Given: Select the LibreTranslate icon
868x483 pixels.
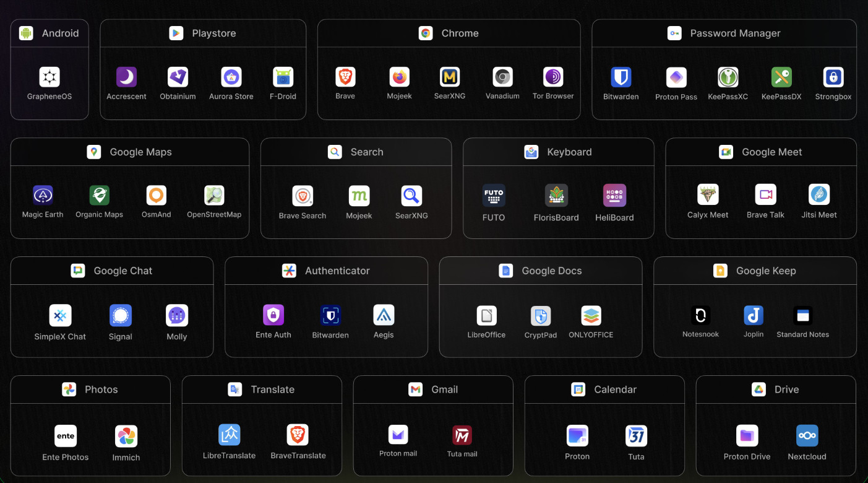Looking at the screenshot, I should point(230,435).
